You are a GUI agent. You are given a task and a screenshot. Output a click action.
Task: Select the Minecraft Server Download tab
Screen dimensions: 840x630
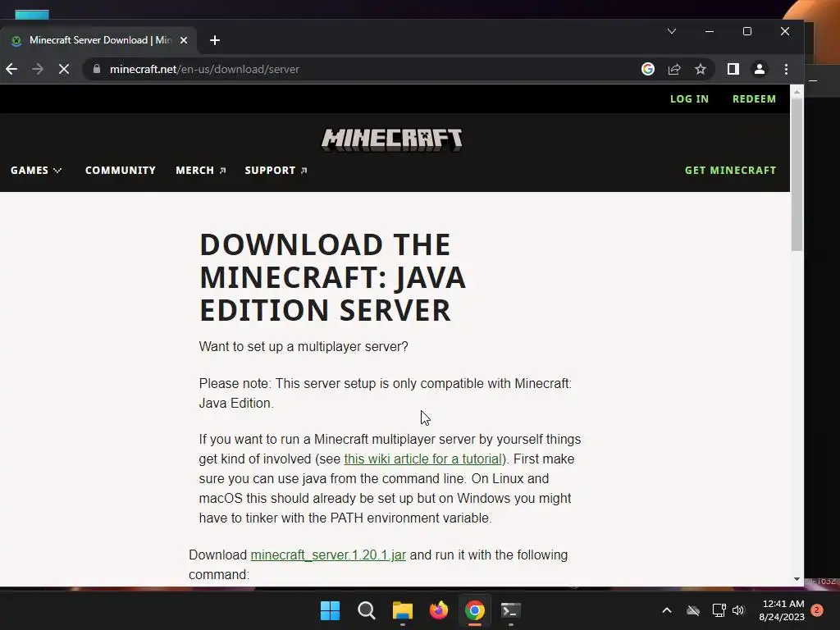point(99,40)
